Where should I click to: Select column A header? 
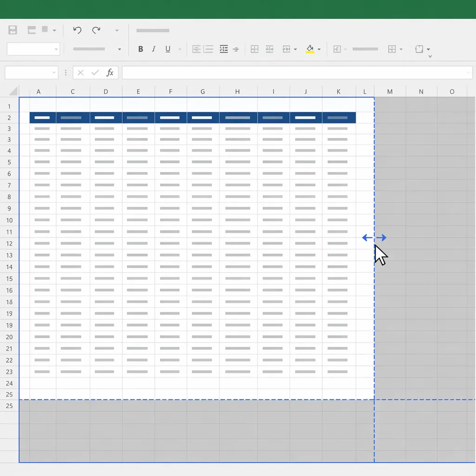coord(38,92)
